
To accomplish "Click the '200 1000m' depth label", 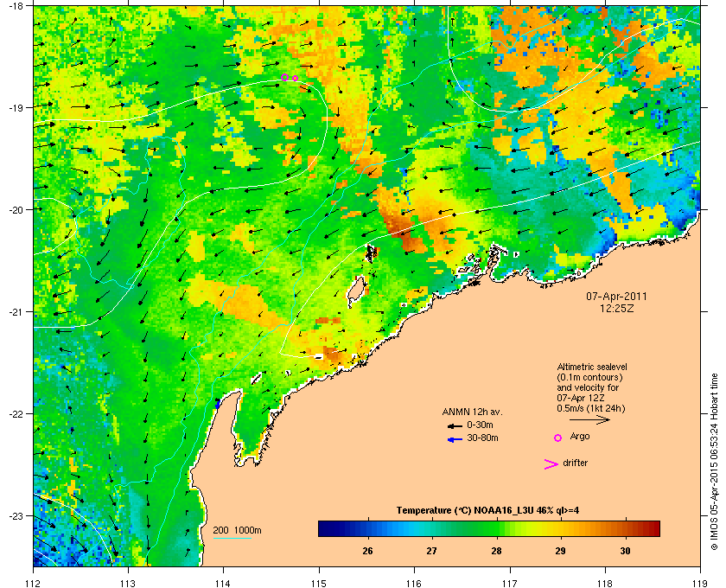I will point(237,530).
